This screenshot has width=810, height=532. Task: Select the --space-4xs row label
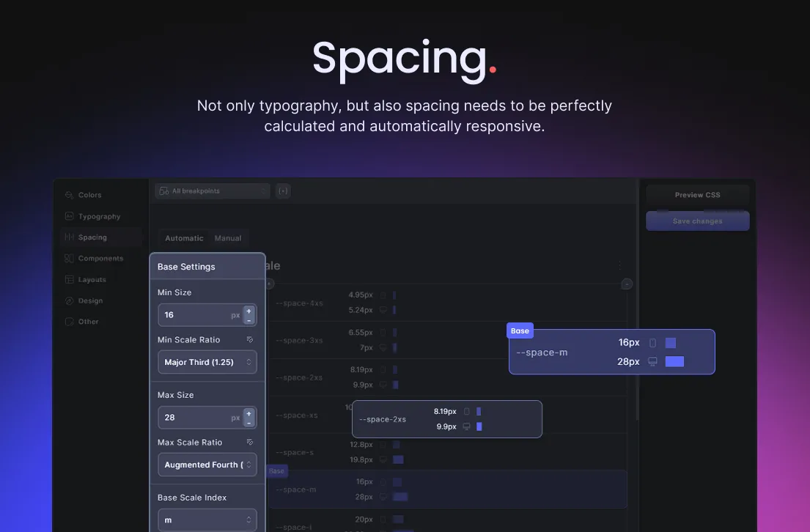click(299, 303)
